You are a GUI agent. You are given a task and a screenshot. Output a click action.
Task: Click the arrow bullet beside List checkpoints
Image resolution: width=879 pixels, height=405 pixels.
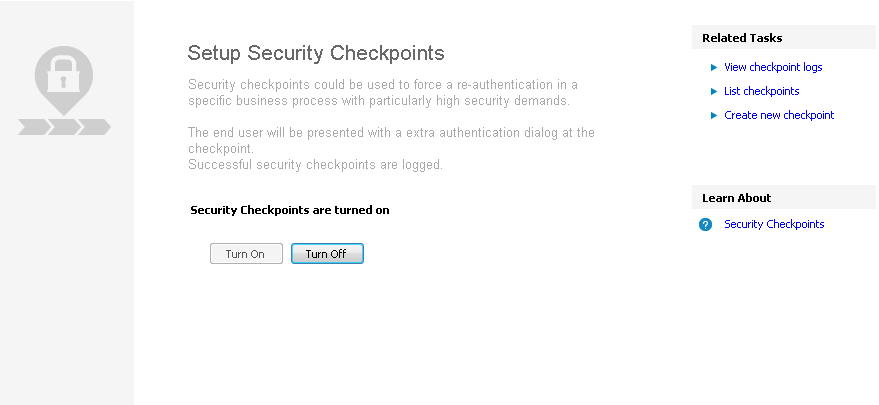coord(714,91)
